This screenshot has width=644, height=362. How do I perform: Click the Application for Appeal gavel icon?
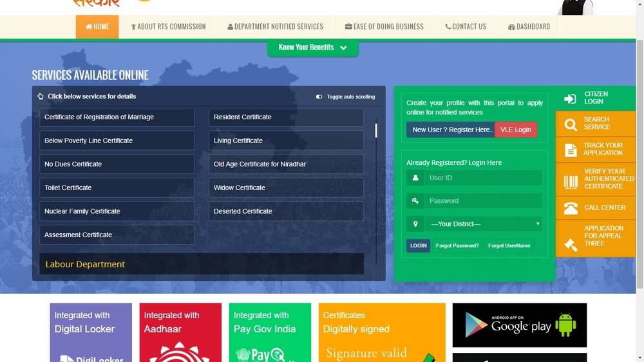point(570,244)
